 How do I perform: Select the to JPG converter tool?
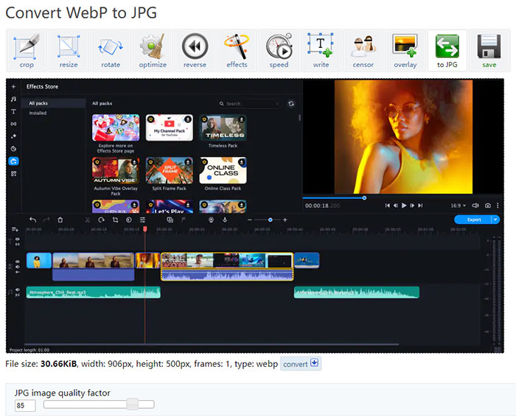click(447, 50)
